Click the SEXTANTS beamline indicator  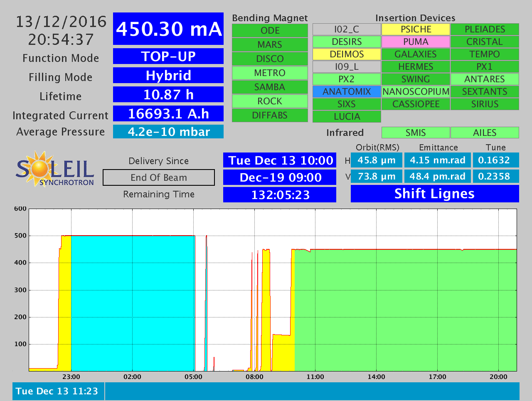(485, 91)
